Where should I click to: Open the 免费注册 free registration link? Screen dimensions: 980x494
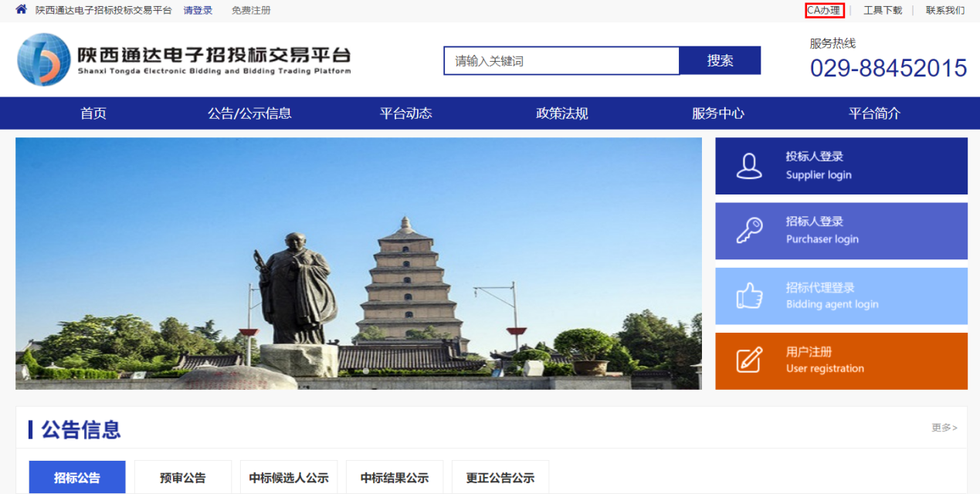251,10
